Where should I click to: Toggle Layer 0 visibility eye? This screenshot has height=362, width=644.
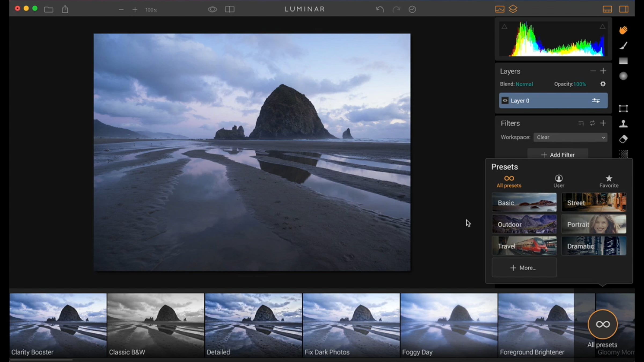click(x=505, y=101)
